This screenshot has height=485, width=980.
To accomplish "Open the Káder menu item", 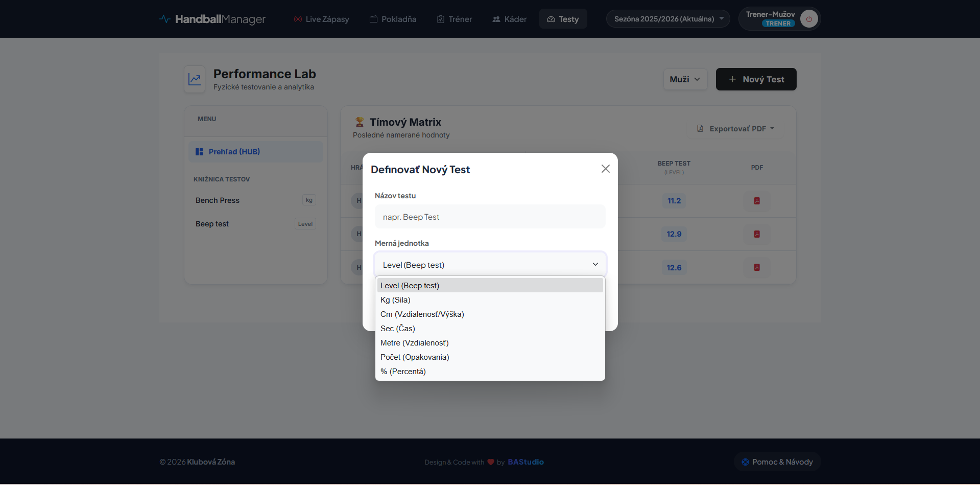I will (x=509, y=19).
